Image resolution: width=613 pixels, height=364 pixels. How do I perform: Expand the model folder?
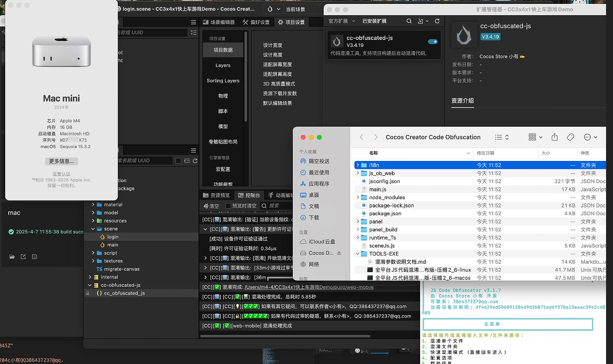pos(93,213)
